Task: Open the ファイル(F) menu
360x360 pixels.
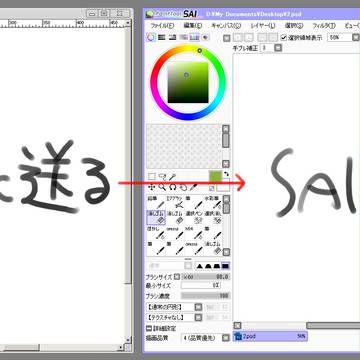Action: click(162, 25)
